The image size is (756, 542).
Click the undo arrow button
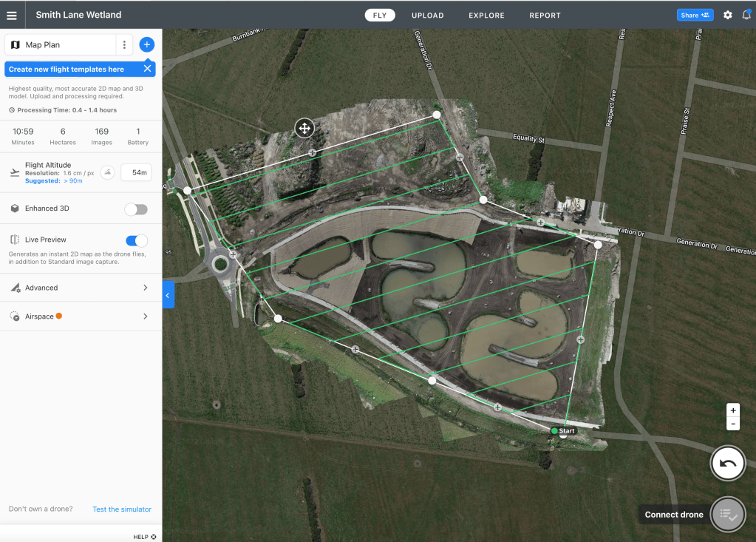pos(727,464)
